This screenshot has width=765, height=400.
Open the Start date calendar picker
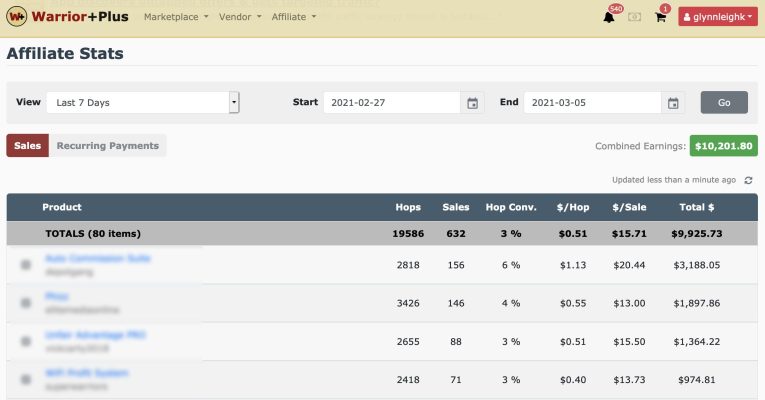tap(472, 103)
